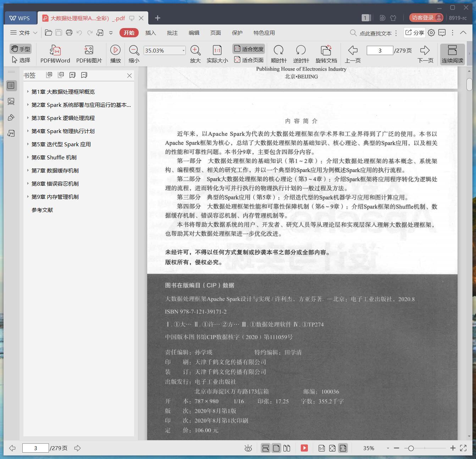Click 放大 zoom in
The height and width of the screenshot is (459, 476).
pos(195,54)
